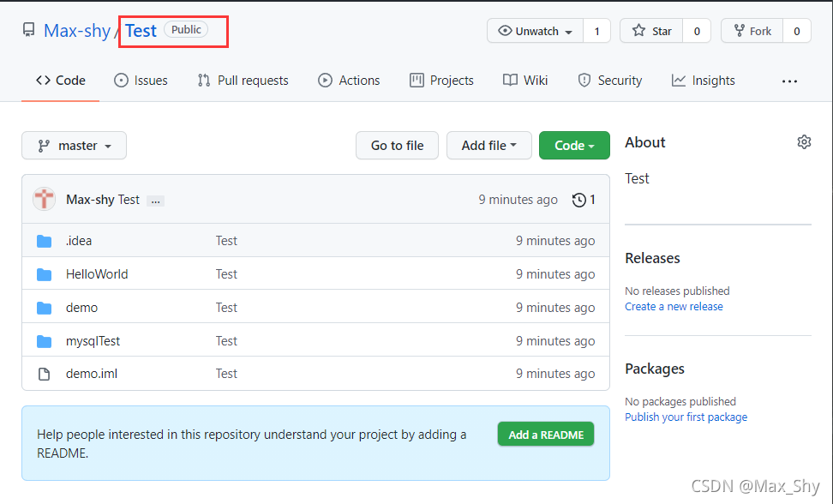Screen dimensions: 833x504
Task: Open the Issues tab
Action: 141,81
